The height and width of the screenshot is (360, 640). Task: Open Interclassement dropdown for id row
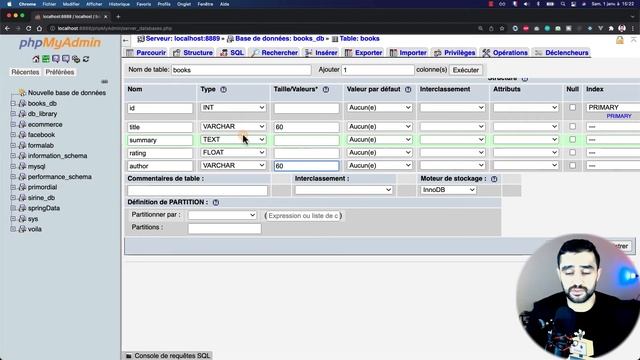452,107
